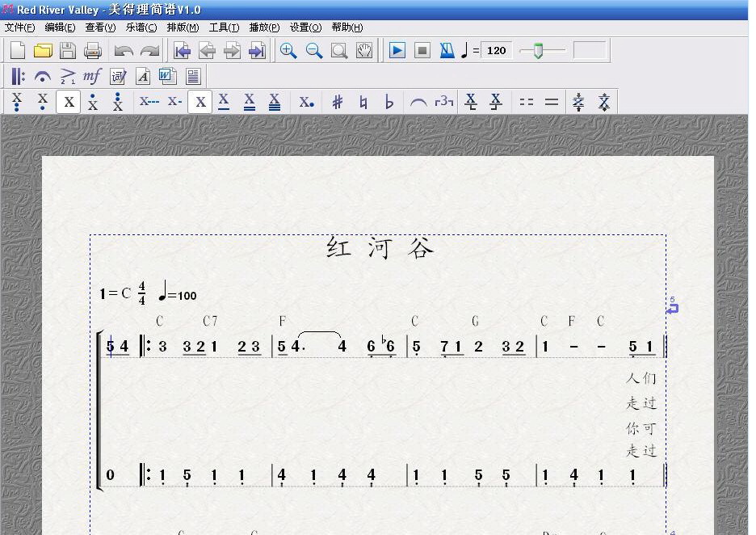Zoom in on the score

pos(288,50)
